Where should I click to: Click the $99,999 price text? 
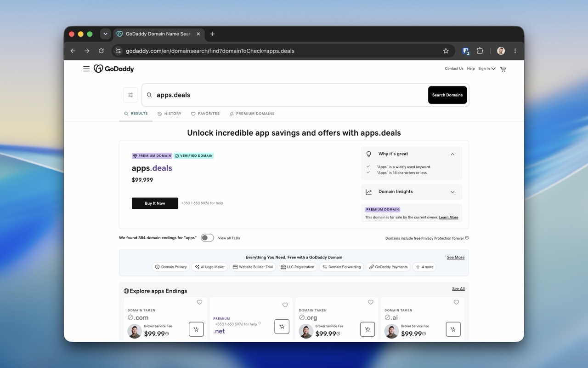click(x=142, y=180)
